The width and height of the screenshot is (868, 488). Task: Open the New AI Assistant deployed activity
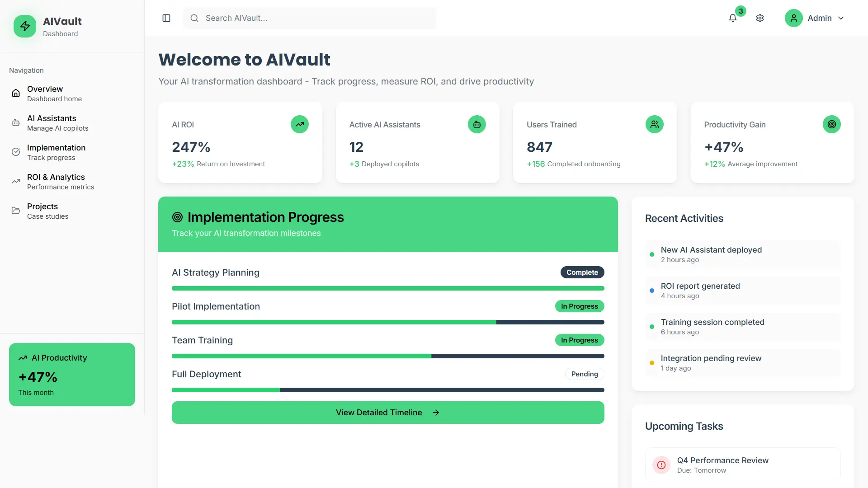point(743,254)
